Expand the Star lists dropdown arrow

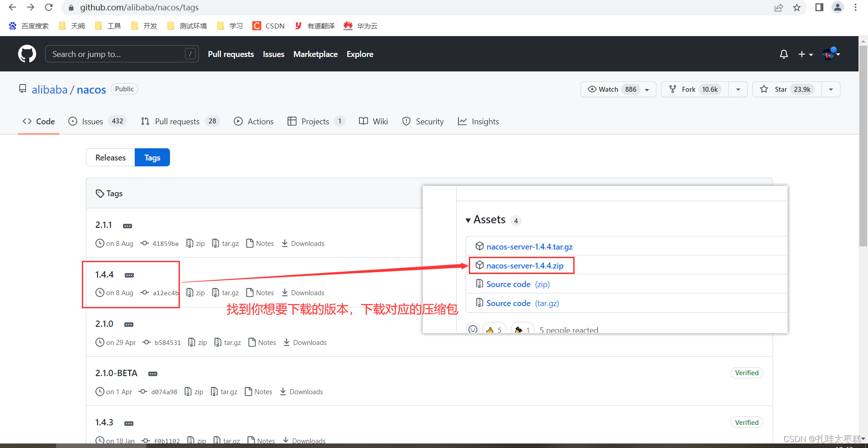tap(831, 89)
